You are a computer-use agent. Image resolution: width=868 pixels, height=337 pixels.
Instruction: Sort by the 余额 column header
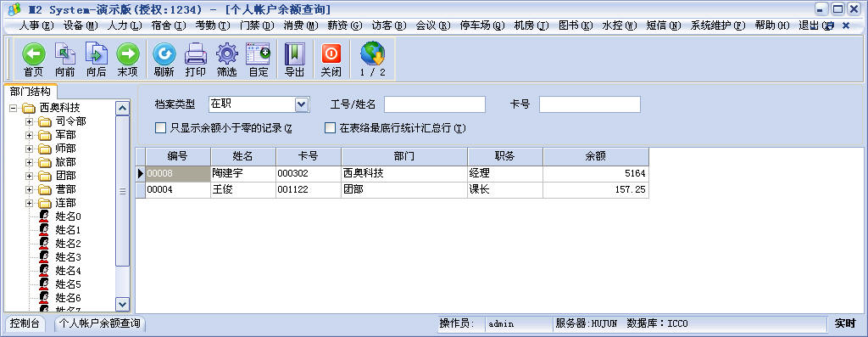point(596,156)
